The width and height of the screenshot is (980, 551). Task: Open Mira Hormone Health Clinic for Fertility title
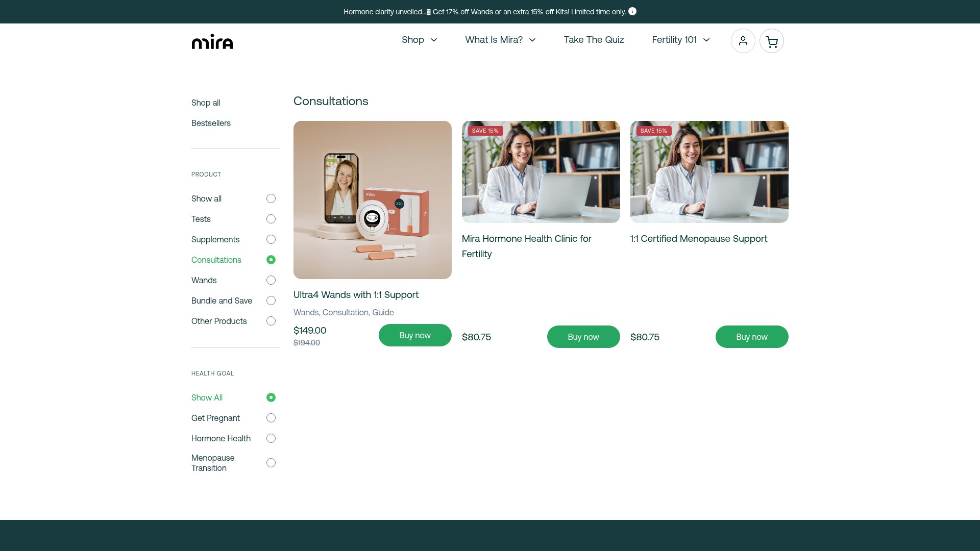pos(527,246)
